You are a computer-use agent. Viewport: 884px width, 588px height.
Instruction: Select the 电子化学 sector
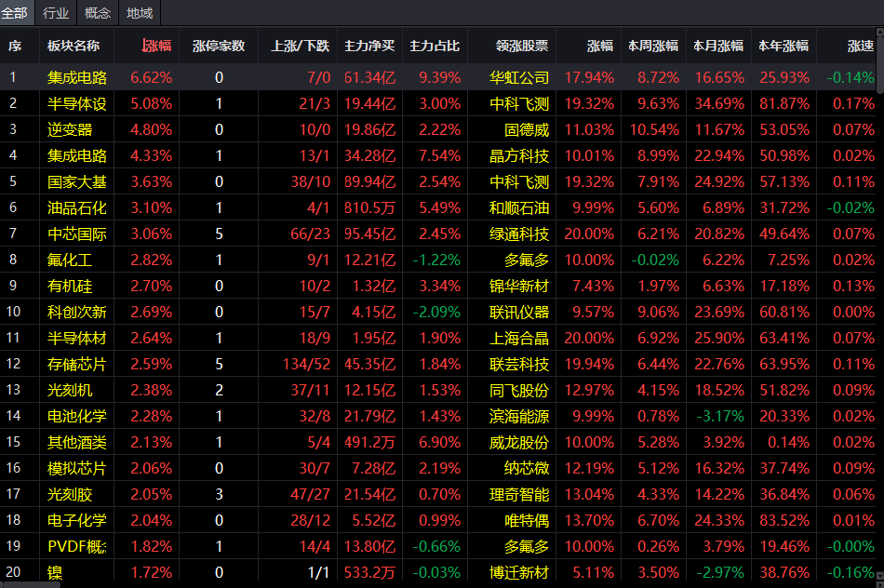pyautogui.click(x=77, y=520)
